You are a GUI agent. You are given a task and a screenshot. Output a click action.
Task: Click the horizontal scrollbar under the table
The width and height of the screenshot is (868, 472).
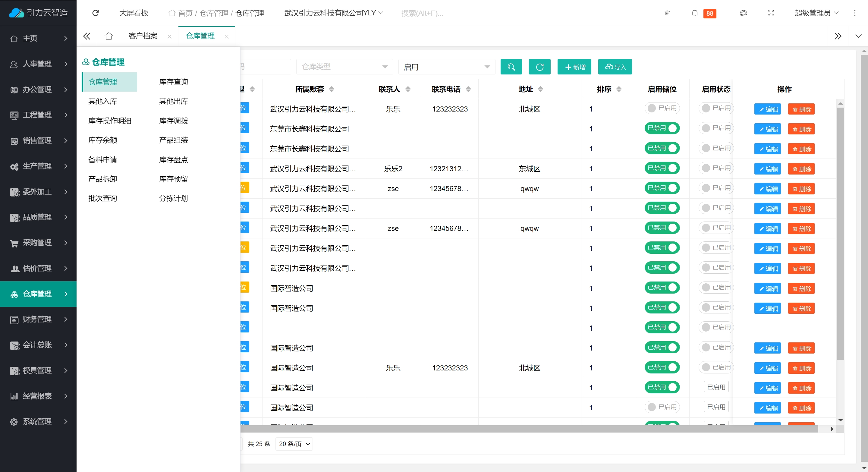point(529,429)
